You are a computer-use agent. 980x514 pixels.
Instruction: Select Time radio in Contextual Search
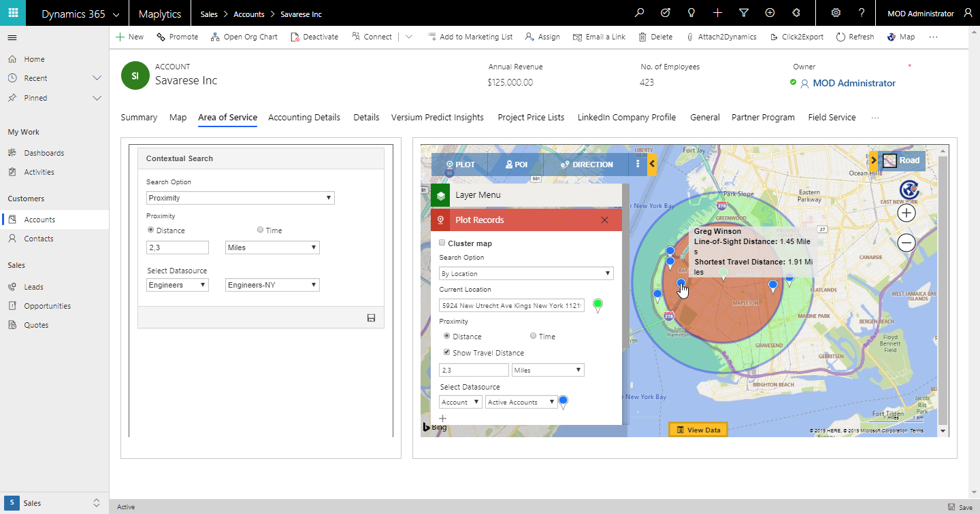[261, 230]
